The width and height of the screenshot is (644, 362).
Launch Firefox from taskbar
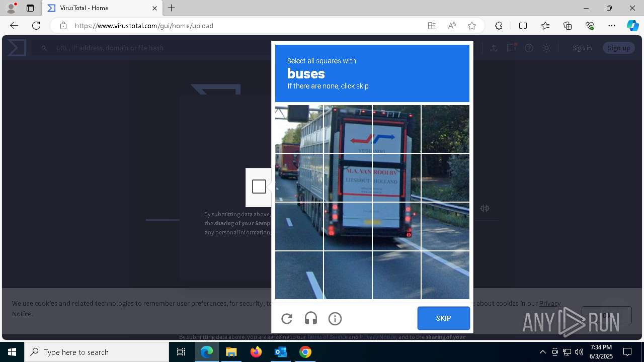click(256, 352)
